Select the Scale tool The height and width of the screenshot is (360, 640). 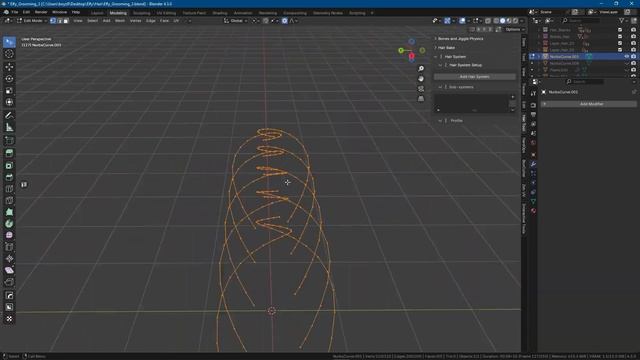[x=9, y=90]
